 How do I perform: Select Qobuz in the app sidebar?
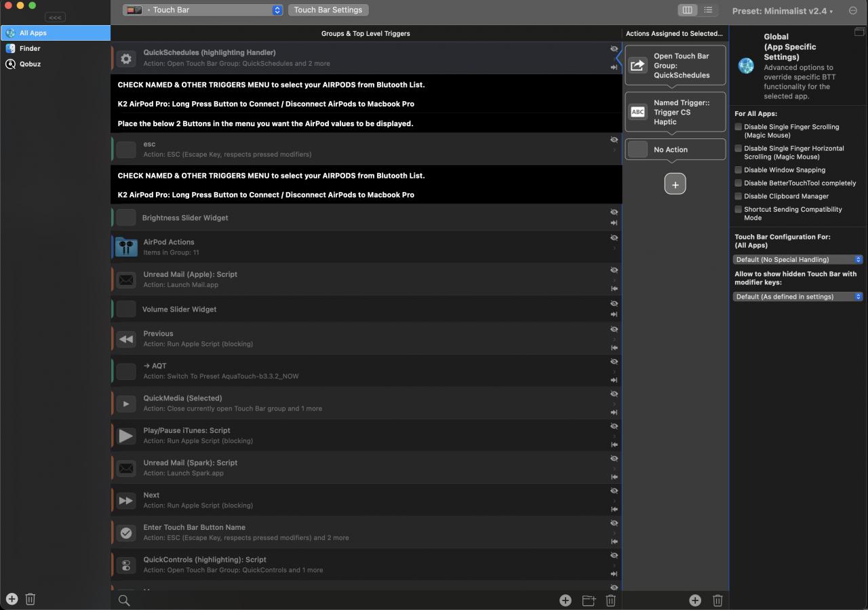[55, 64]
